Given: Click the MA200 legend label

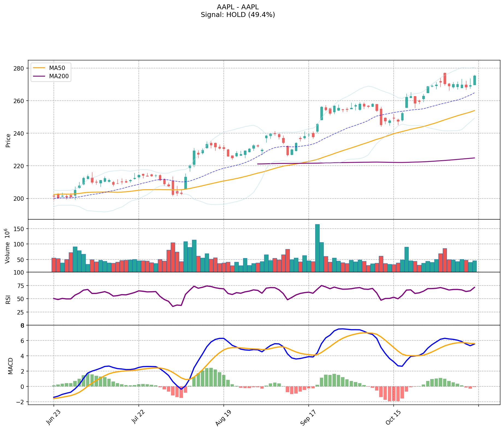Looking at the screenshot, I should tap(59, 77).
